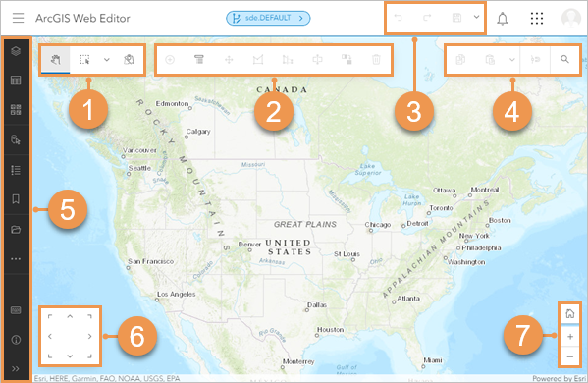Show more sidebar options (three dots)

click(x=16, y=259)
